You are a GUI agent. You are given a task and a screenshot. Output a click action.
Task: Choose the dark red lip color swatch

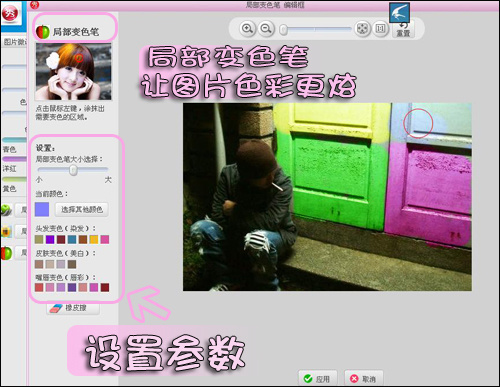[105, 288]
